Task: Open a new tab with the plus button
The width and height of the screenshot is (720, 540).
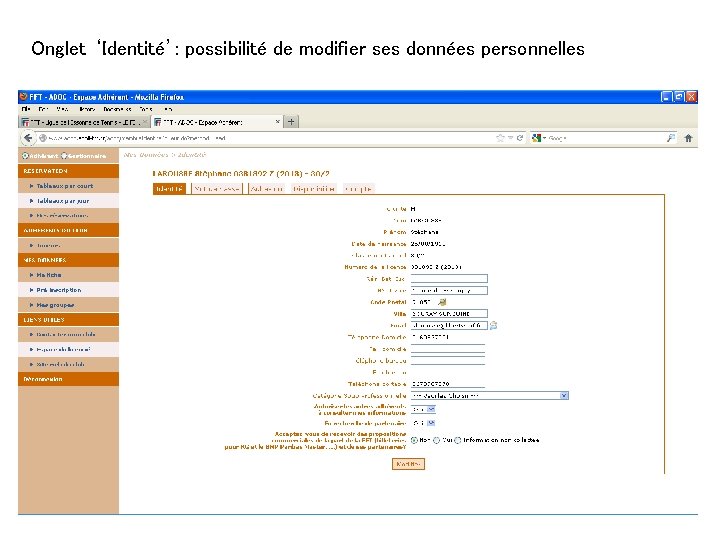Action: [291, 122]
